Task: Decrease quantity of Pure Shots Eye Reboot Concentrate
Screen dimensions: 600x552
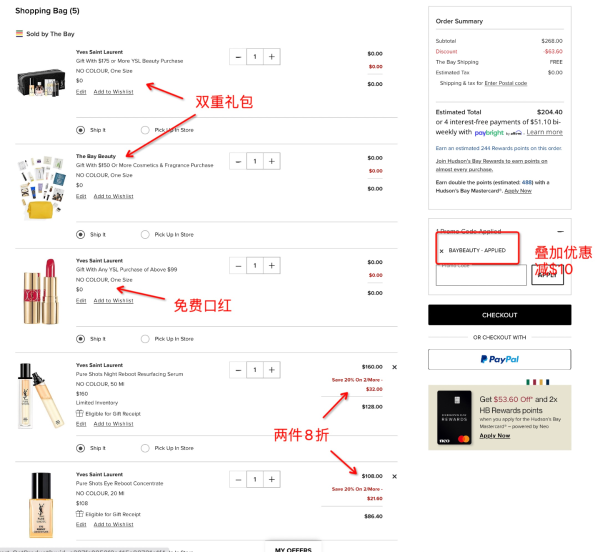Action: click(x=238, y=479)
